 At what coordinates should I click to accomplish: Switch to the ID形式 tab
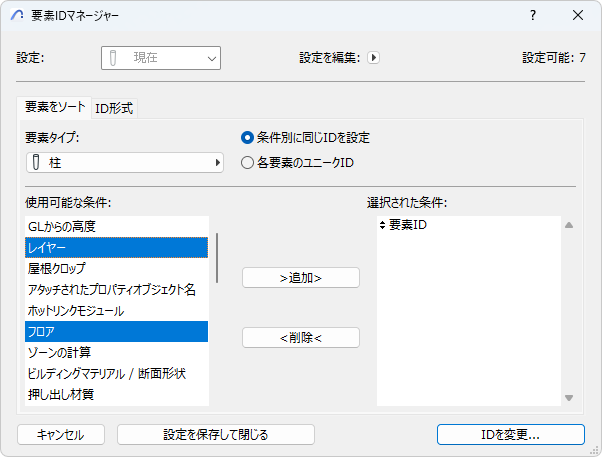point(113,107)
